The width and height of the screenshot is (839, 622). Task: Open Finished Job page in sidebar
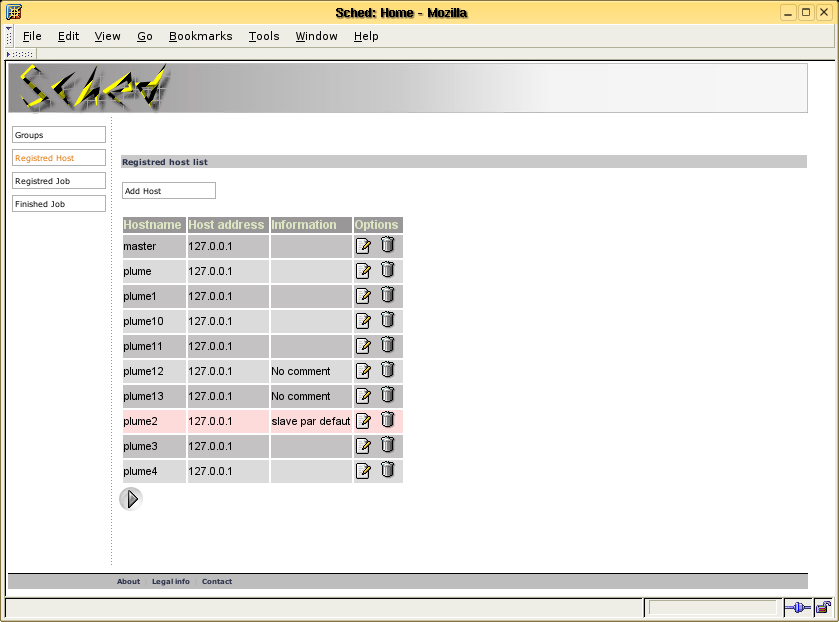(x=59, y=204)
